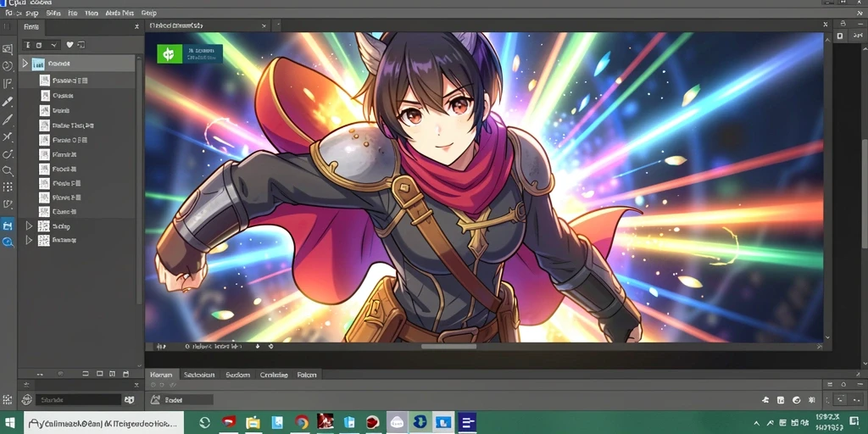Click the blue zoom search icon at toolbar bottom
The image size is (868, 434).
point(8,242)
